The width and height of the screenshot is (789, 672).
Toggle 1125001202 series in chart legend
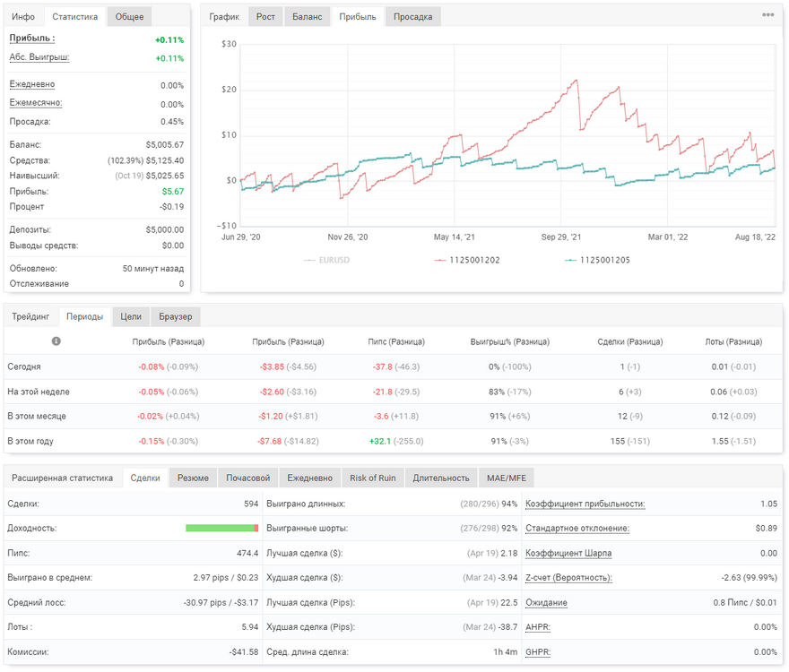pos(467,260)
